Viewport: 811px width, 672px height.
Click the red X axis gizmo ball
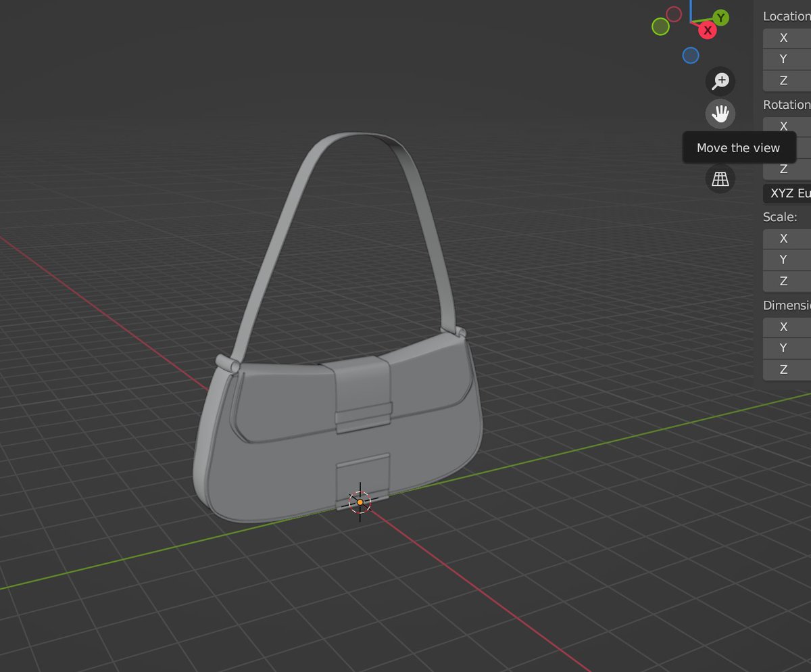(x=708, y=30)
